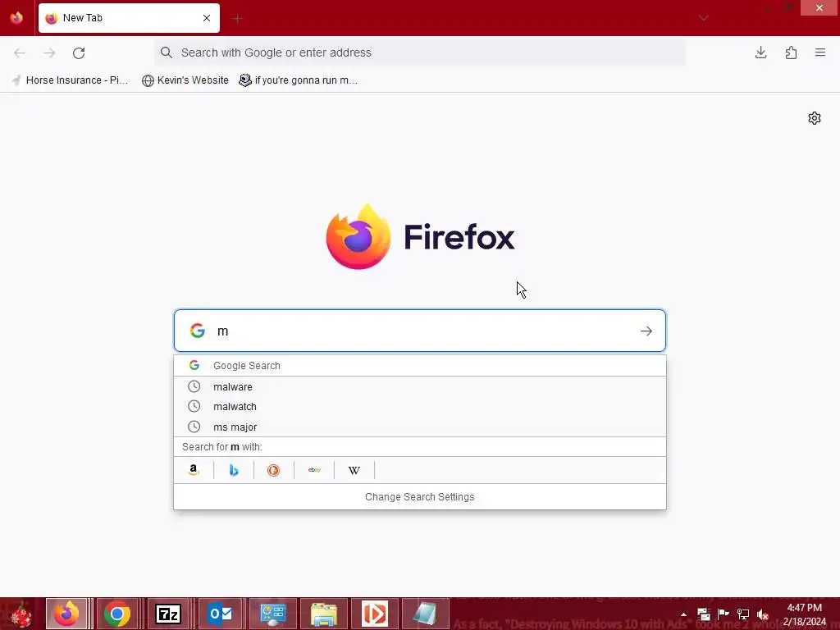Click Change Search Settings
This screenshot has width=840, height=630.
(x=419, y=497)
